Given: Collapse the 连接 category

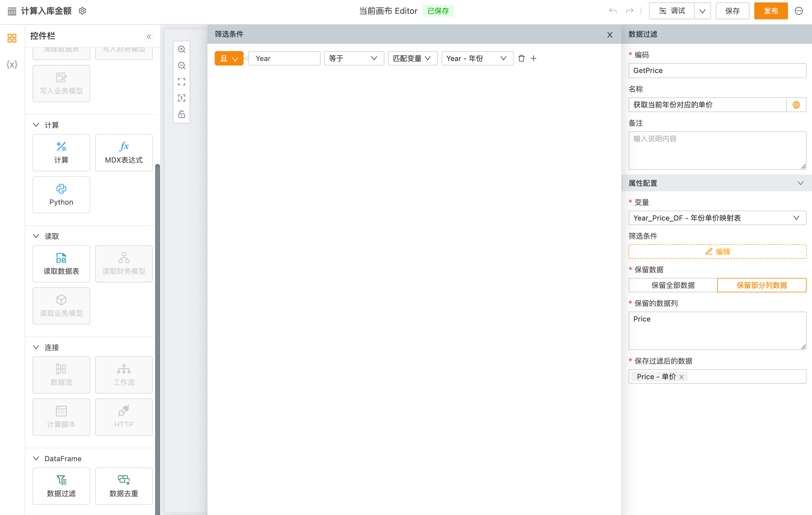Looking at the screenshot, I should [36, 347].
